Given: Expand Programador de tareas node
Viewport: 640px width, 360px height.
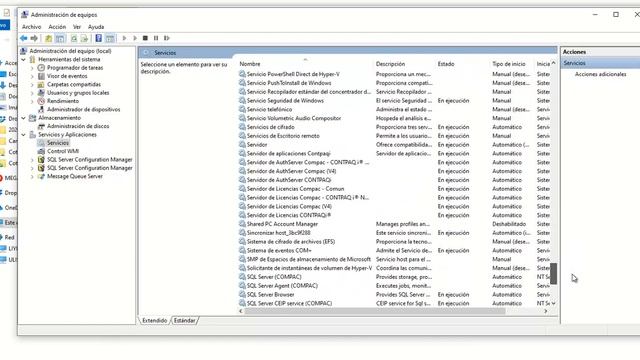Looking at the screenshot, I should [x=32, y=68].
